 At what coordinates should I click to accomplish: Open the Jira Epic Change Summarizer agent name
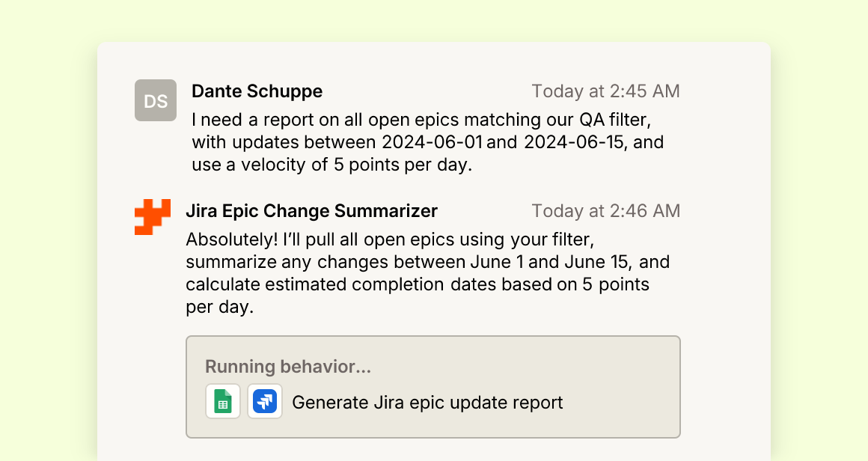[312, 211]
